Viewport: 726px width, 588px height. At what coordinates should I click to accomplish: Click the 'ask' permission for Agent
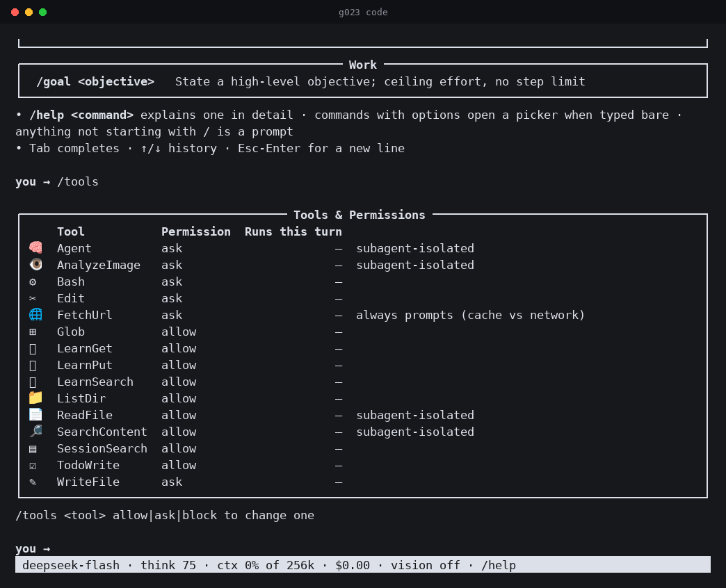(x=172, y=248)
